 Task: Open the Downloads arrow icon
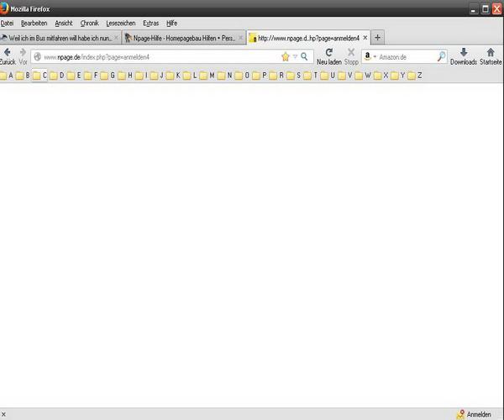click(463, 53)
